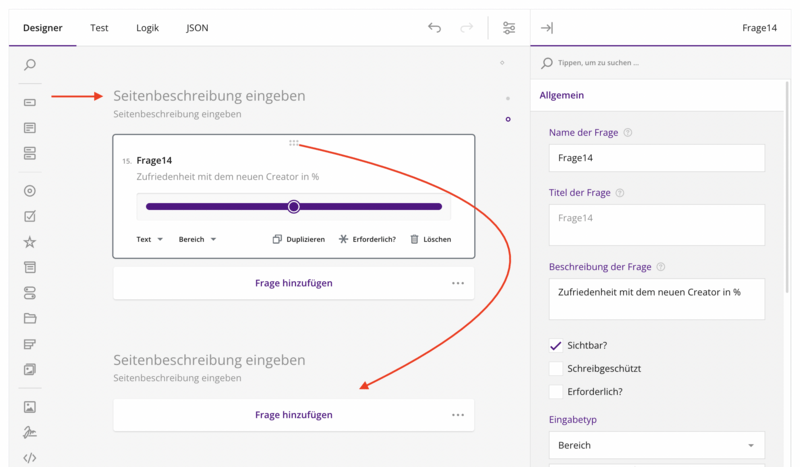Click Duplizieren on Frage14
This screenshot has height=467, width=800.
(x=299, y=239)
